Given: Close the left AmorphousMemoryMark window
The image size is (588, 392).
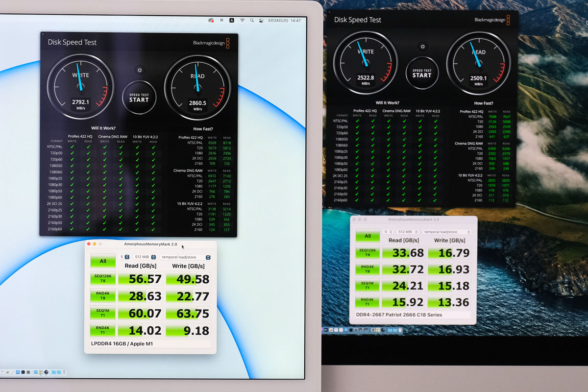Looking at the screenshot, I should pos(89,244).
